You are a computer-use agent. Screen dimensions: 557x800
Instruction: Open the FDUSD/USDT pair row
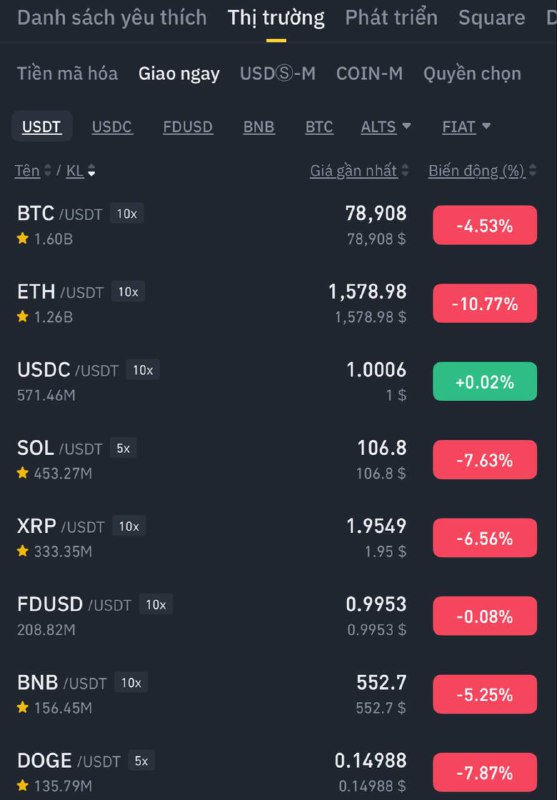278,616
